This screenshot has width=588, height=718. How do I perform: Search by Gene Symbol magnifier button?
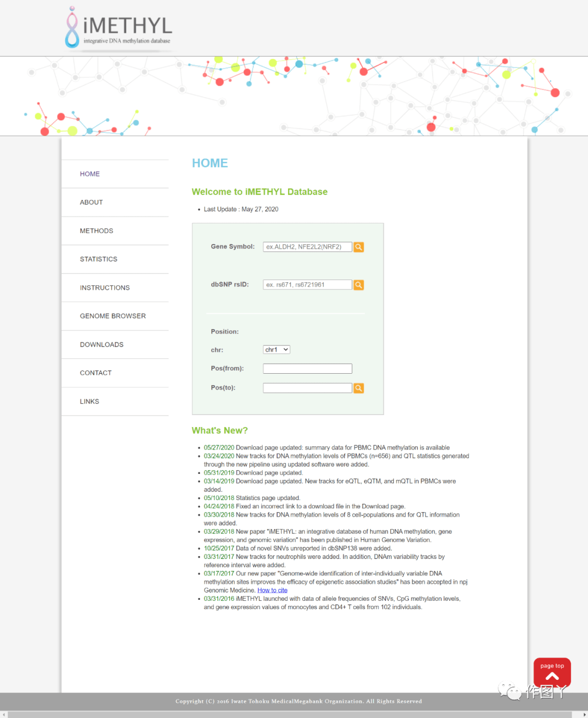(359, 247)
